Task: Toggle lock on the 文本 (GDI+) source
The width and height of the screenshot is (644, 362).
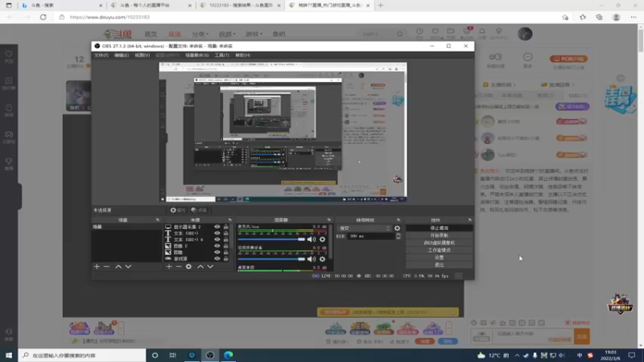Action: click(226, 233)
